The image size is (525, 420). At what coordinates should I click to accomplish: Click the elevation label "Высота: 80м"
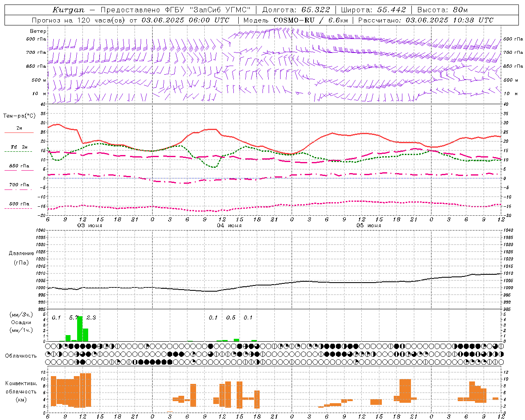442,10
